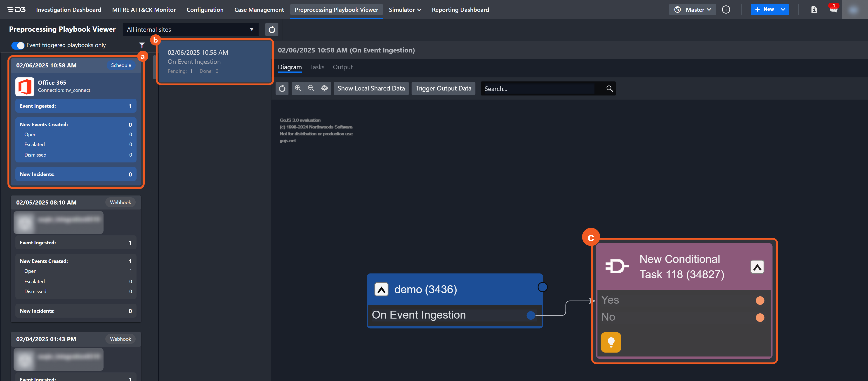Open the filter funnel icon

pos(142,45)
